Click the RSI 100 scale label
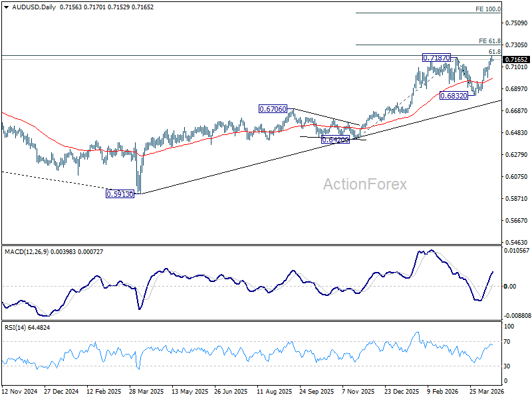Viewport: 532px width, 399px height. click(509, 327)
